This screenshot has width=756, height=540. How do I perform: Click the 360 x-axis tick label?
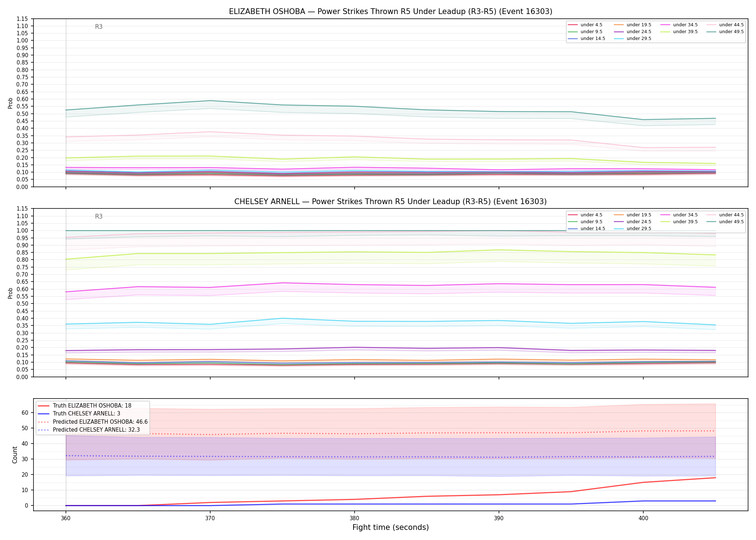point(66,518)
